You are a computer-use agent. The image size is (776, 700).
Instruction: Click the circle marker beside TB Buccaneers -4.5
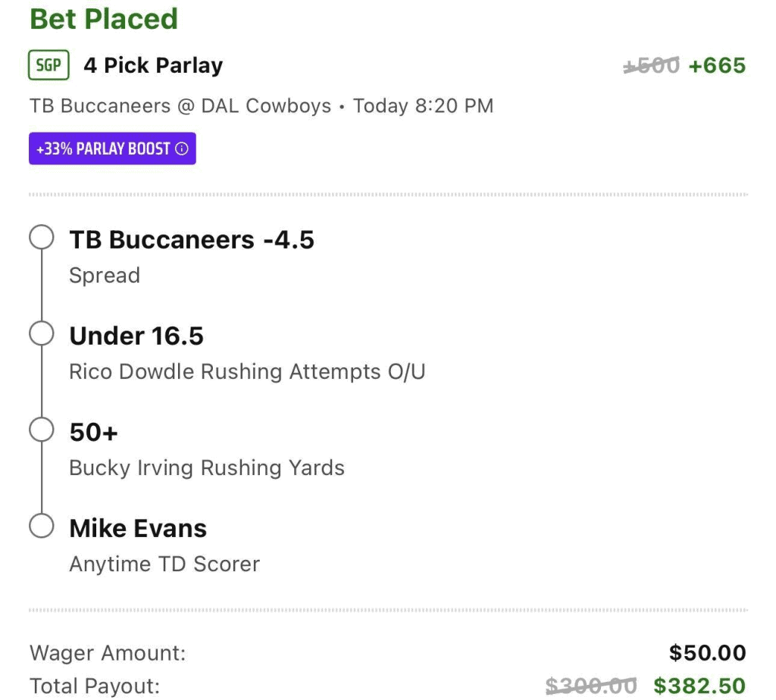point(41,238)
